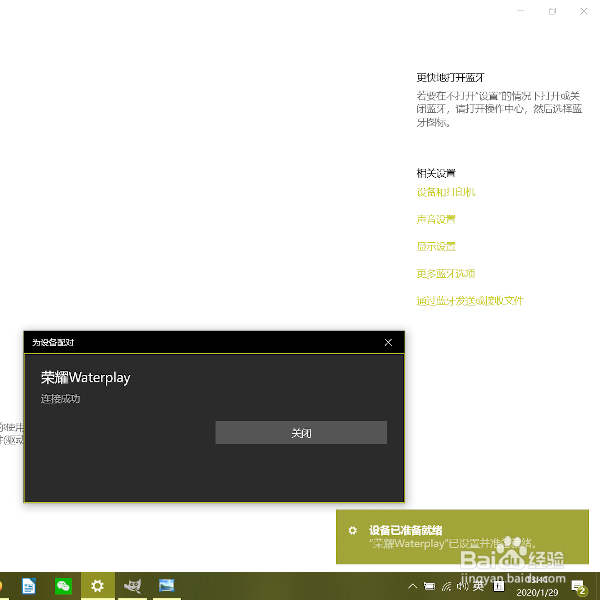600x600 pixels.
Task: Open the photo viewer taskbar icon
Action: pyautogui.click(x=166, y=585)
